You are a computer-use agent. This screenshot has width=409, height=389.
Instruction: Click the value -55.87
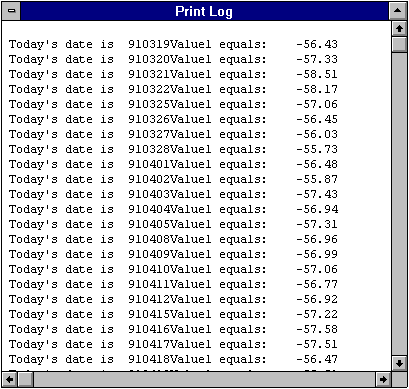click(x=317, y=179)
